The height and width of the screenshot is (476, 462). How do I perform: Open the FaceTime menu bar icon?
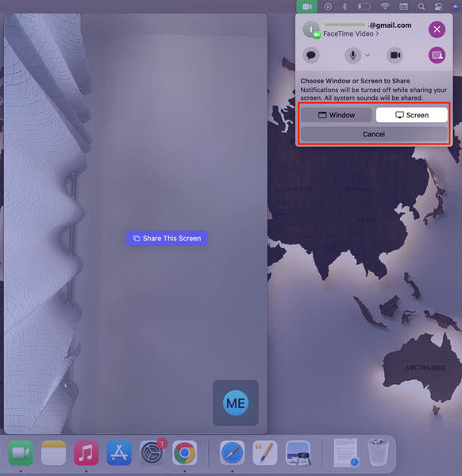[x=306, y=6]
